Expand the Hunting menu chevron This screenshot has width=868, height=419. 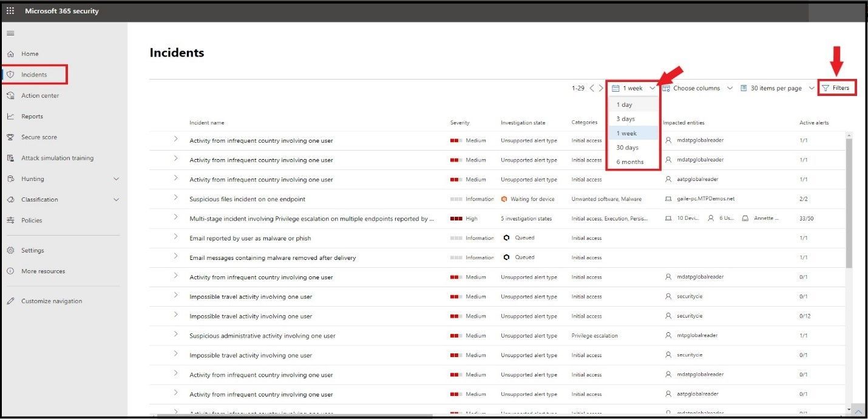[x=117, y=179]
